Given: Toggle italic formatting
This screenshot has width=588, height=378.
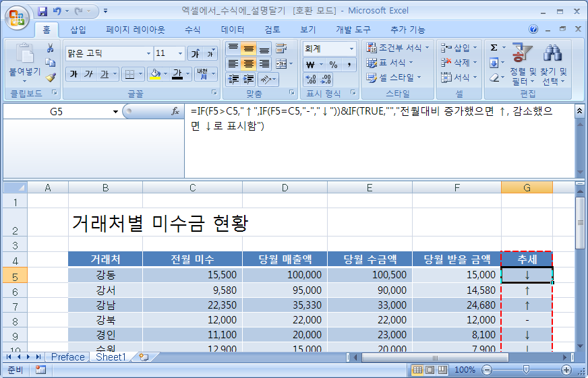Looking at the screenshot, I should click(x=88, y=74).
